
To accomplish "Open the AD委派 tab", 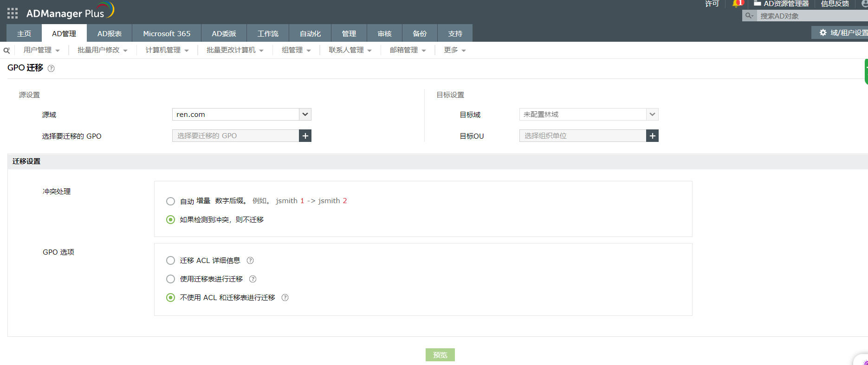I will [x=224, y=33].
